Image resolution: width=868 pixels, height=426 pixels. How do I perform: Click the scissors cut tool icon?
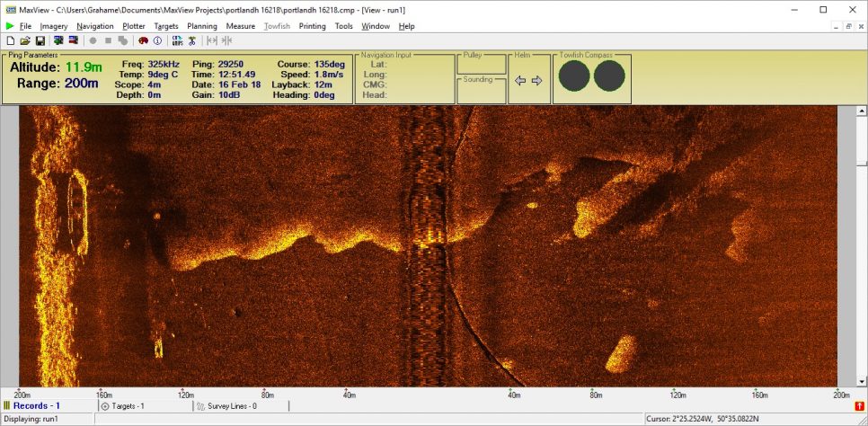192,40
